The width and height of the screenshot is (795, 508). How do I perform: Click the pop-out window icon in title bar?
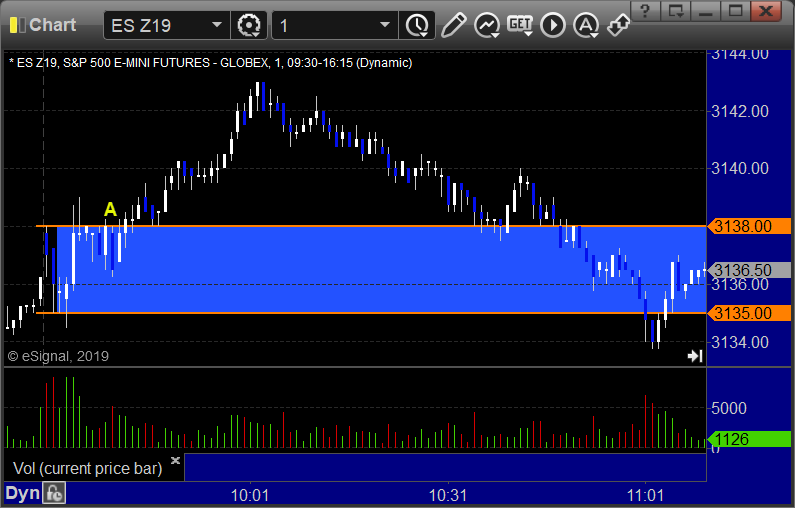click(675, 10)
